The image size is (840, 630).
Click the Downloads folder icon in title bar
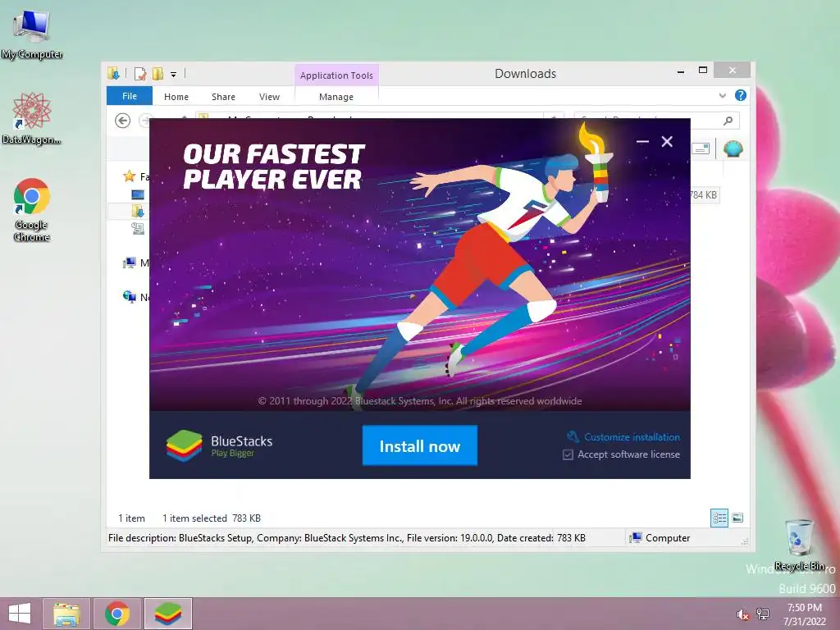[113, 73]
